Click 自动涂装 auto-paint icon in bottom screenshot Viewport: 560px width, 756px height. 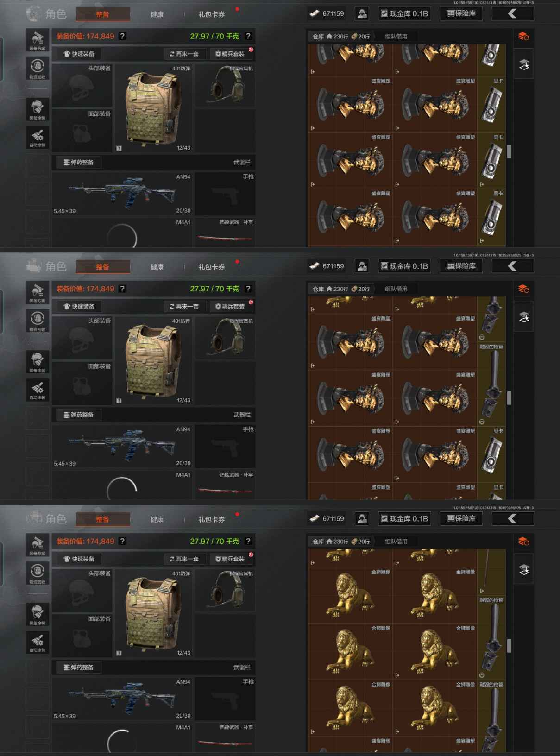pyautogui.click(x=38, y=642)
